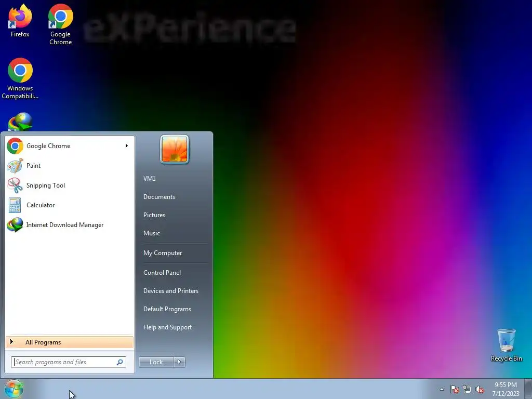
Task: Click the Show desktop strip at the taskbar end
Action: pos(528,389)
